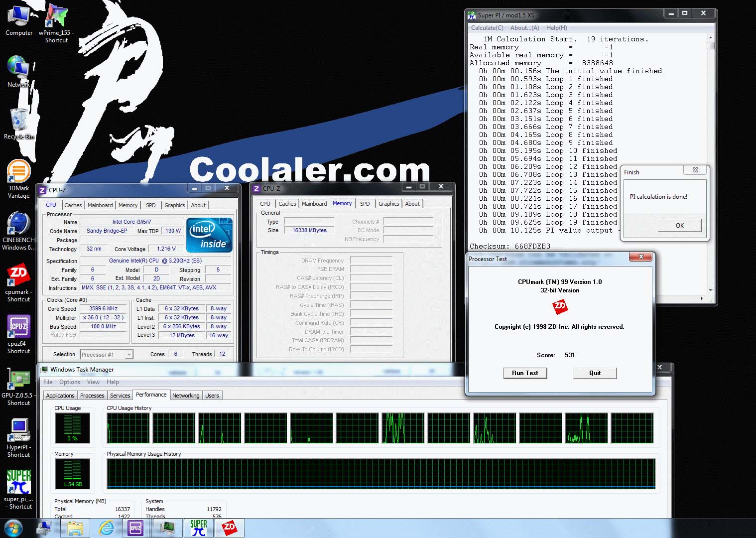Click Super PI vertical scrollbar down arrow
Image resolution: width=756 pixels, height=538 pixels.
point(710,290)
